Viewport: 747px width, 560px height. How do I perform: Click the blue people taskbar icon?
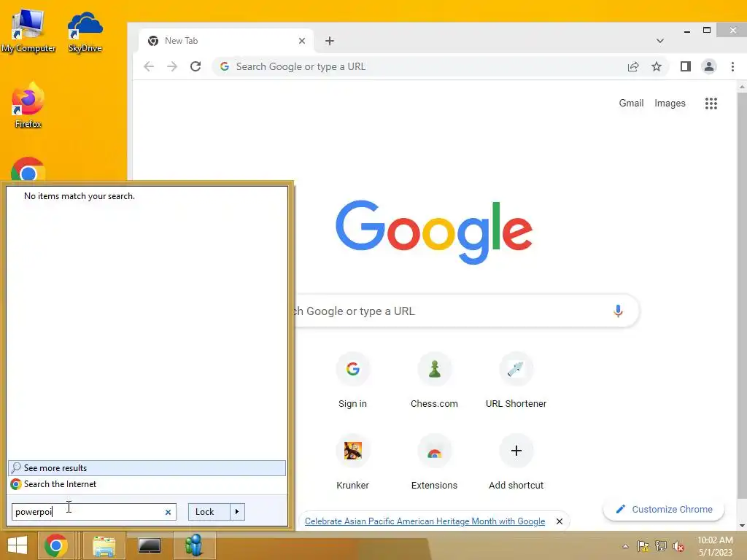click(x=194, y=545)
